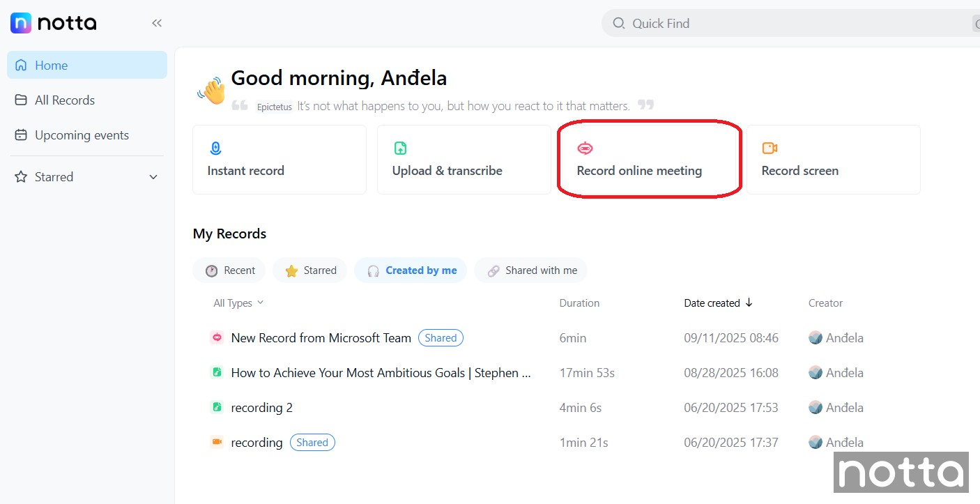The image size is (980, 504).
Task: Click the Notta logo in the sidebar
Action: [53, 23]
